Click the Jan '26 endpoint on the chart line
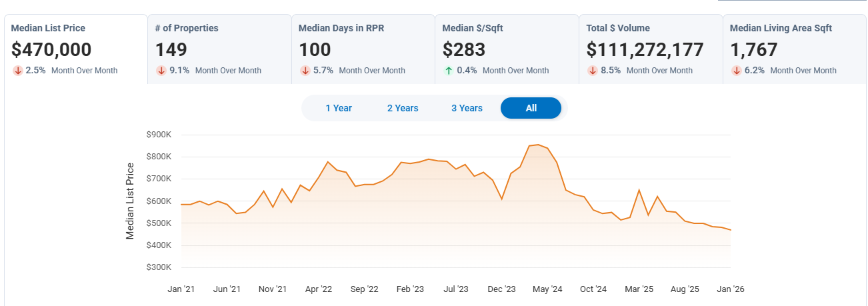 [x=731, y=230]
